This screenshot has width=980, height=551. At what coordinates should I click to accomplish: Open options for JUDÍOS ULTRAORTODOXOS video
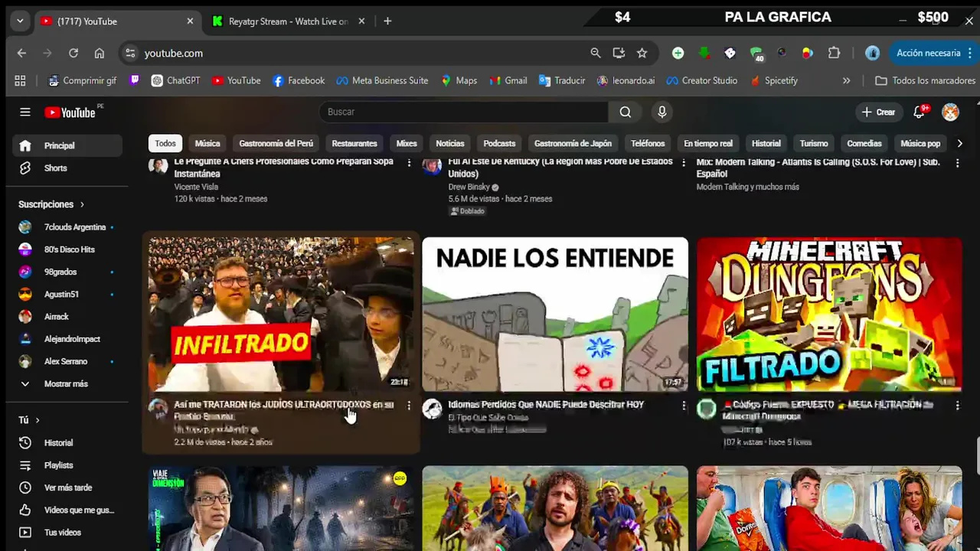[409, 406]
